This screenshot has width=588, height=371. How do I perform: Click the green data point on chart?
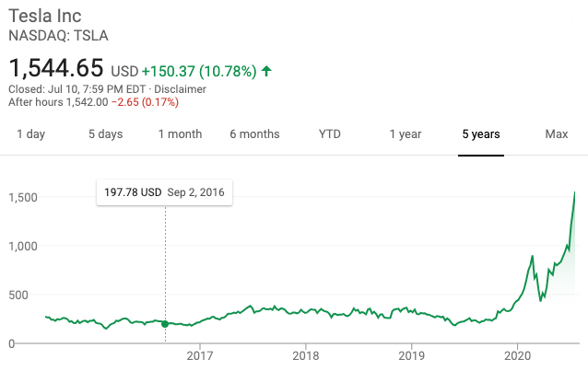click(x=165, y=324)
